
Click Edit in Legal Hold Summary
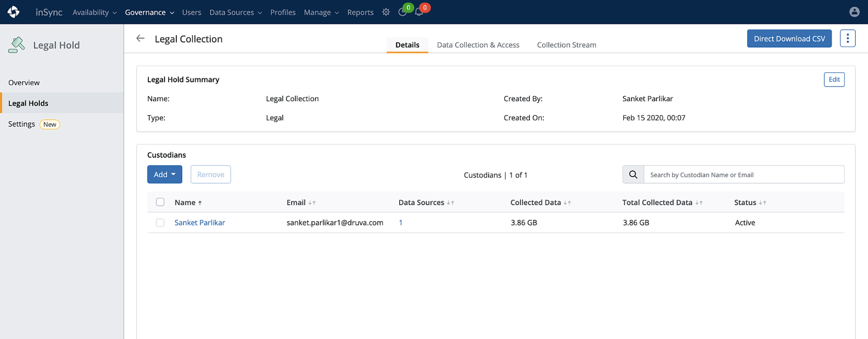(834, 80)
